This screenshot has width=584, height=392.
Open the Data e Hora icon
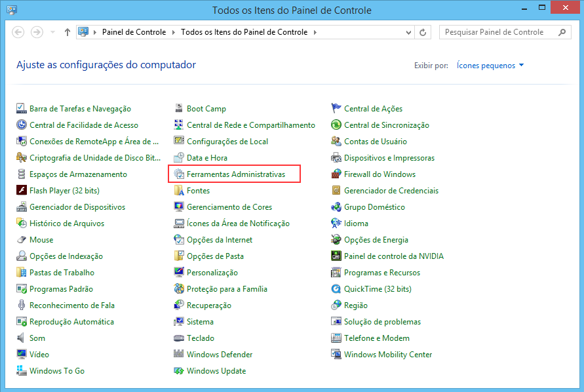(179, 157)
